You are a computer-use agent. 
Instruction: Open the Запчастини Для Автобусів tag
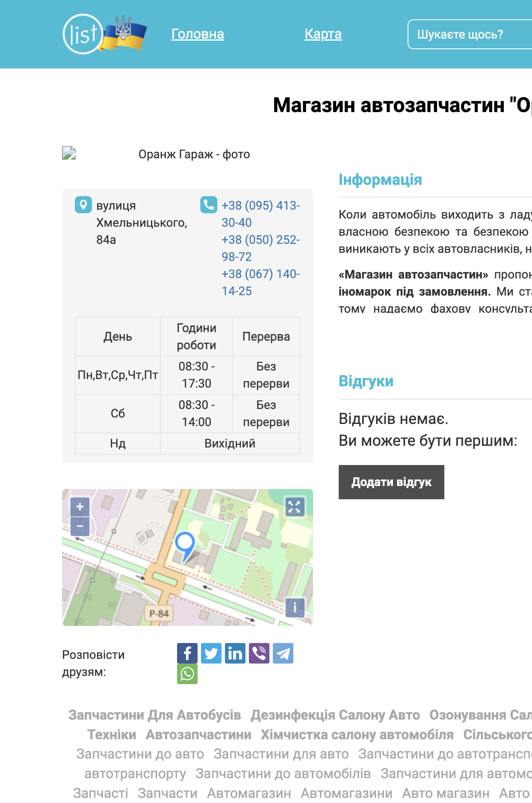(x=155, y=715)
